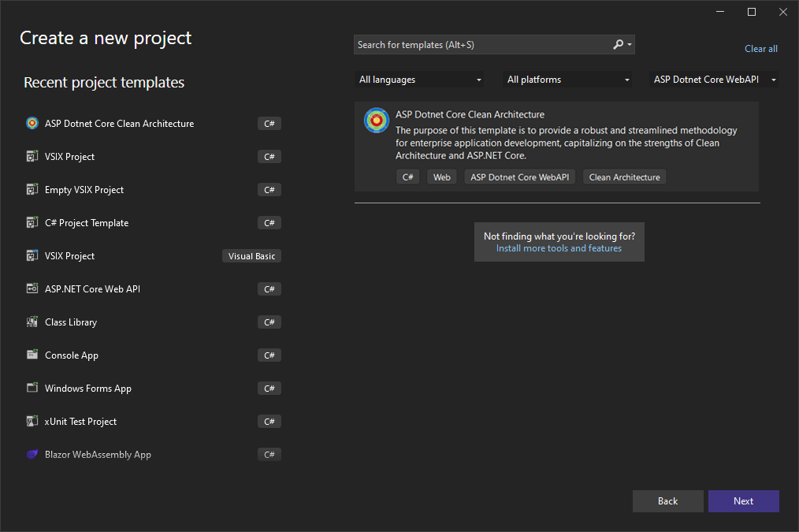The height and width of the screenshot is (532, 799).
Task: Click the search magnifier icon
Action: [619, 45]
